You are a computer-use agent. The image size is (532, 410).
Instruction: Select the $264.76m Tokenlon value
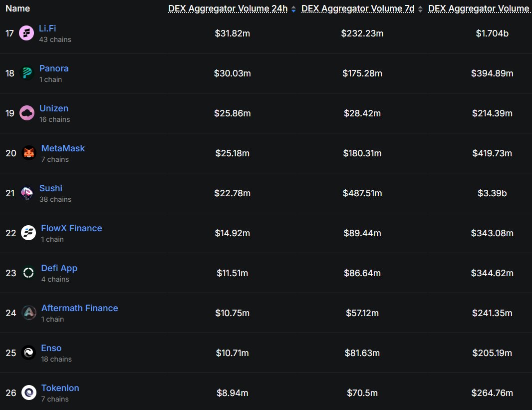click(492, 393)
